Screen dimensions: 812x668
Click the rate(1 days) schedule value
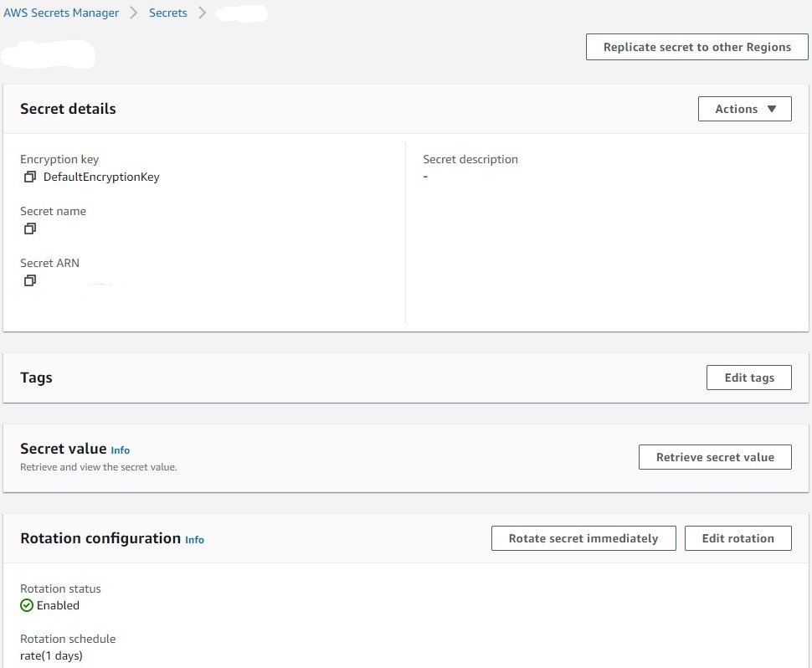tap(51, 656)
